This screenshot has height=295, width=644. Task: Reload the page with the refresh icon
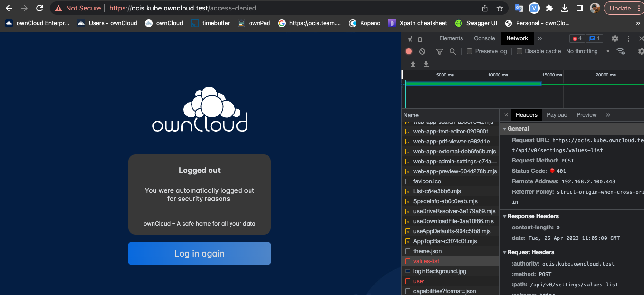(39, 8)
